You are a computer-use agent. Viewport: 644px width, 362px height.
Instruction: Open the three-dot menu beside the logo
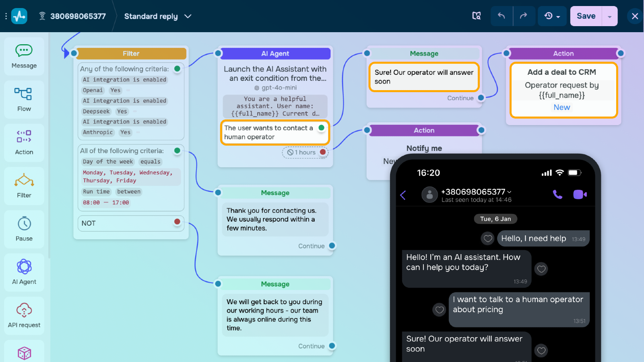(6, 16)
